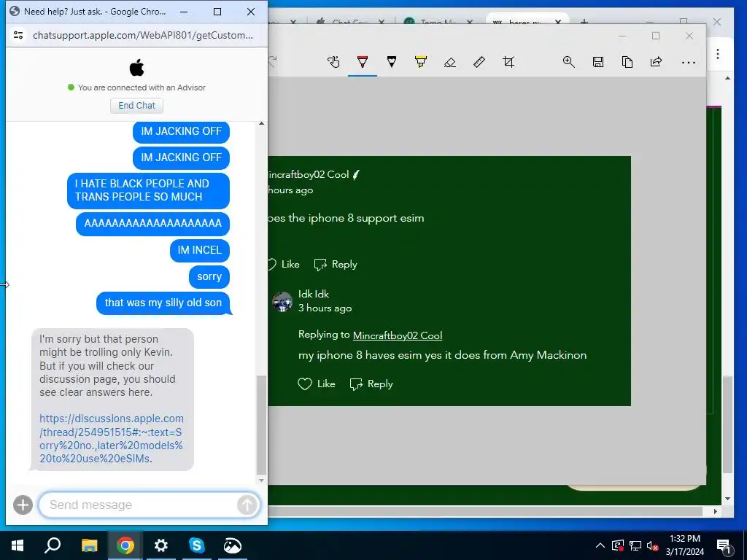Open the Windows Start menu
Image resolution: width=747 pixels, height=560 pixels.
tap(18, 545)
